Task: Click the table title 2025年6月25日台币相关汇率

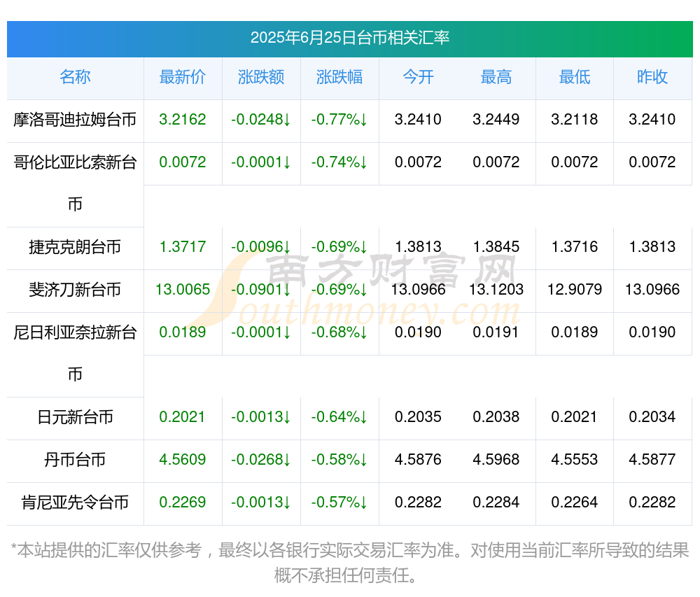Action: click(x=349, y=38)
